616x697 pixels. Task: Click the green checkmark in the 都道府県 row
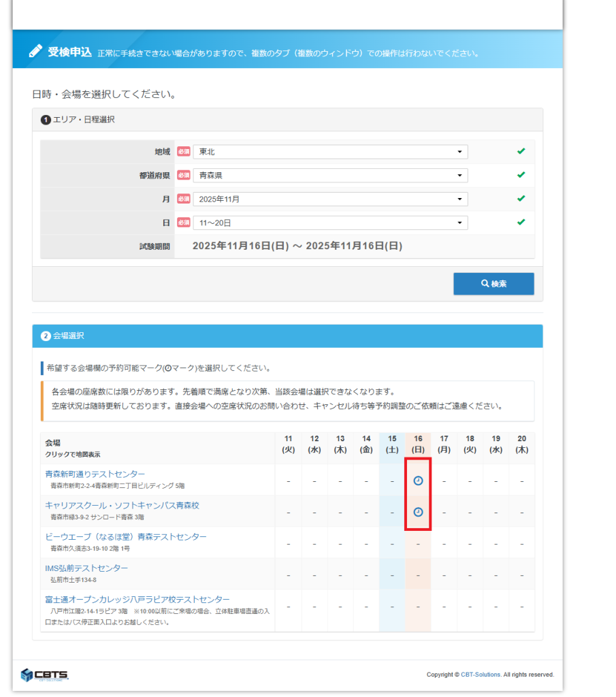pyautogui.click(x=521, y=175)
